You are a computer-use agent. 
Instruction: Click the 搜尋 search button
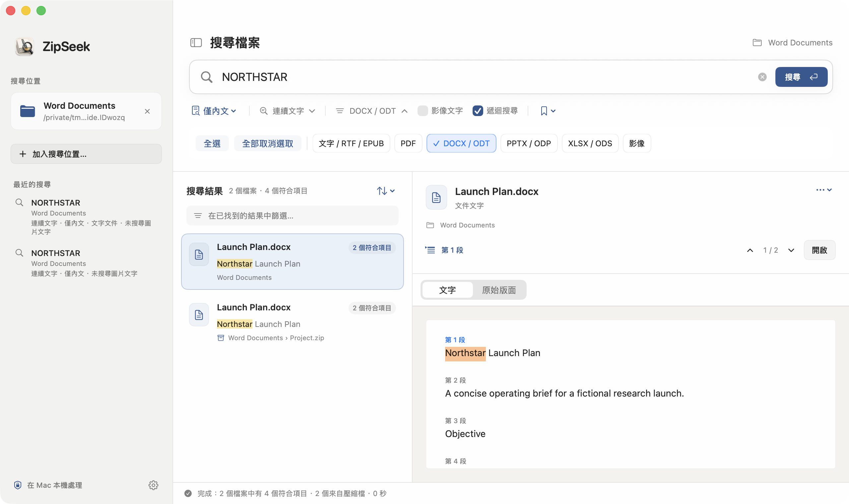(x=801, y=77)
